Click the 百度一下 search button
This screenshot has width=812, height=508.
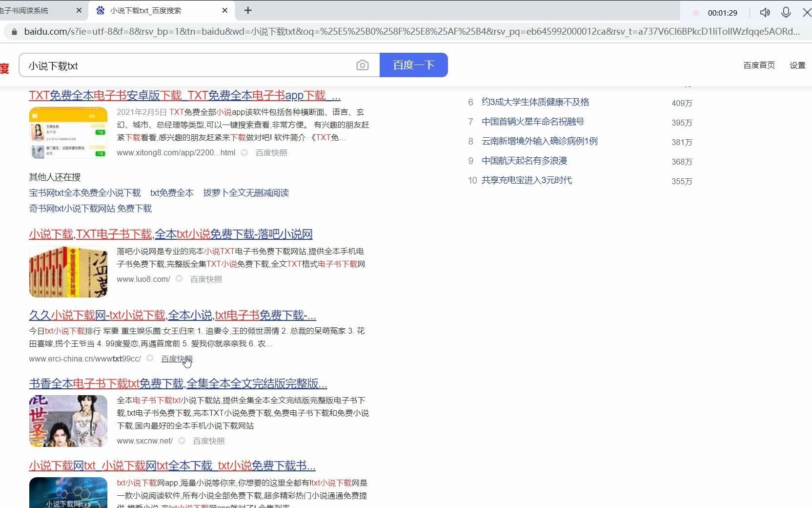(413, 65)
